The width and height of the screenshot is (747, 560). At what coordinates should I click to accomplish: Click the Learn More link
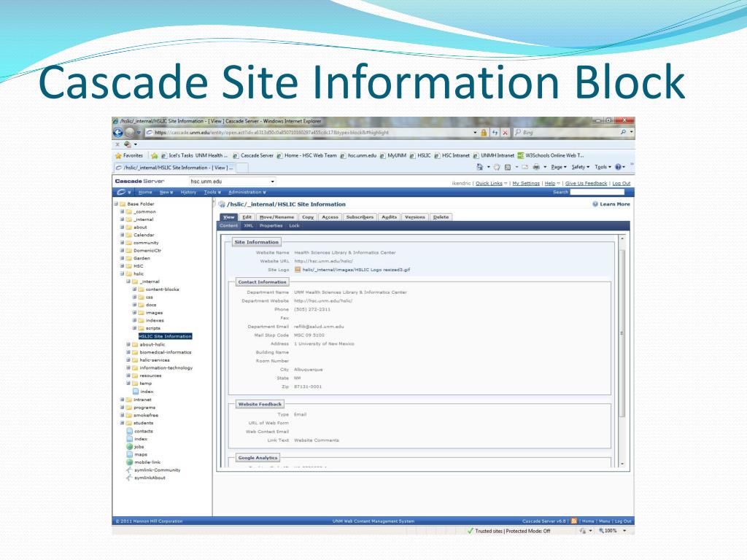coord(614,204)
